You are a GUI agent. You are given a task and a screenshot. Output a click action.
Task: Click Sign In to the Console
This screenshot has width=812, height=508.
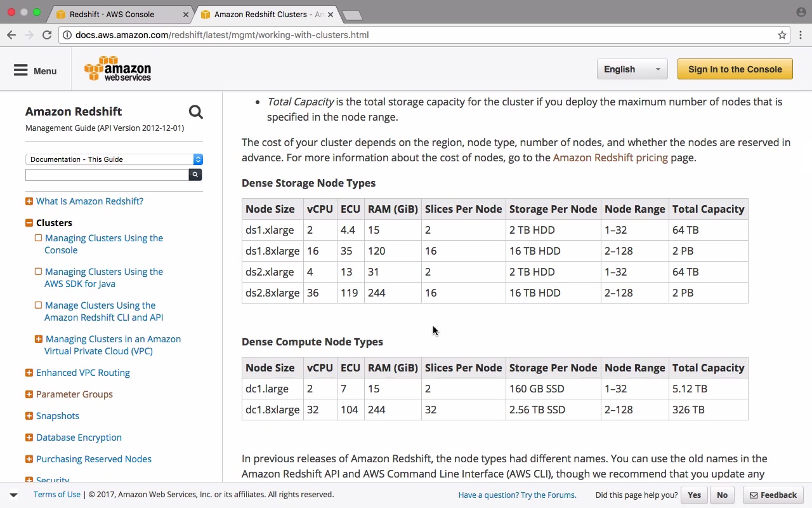coord(735,69)
